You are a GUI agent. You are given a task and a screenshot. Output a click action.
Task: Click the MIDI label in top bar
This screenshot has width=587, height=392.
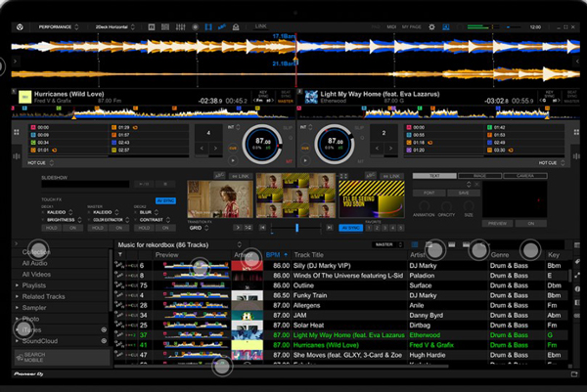[x=391, y=27]
